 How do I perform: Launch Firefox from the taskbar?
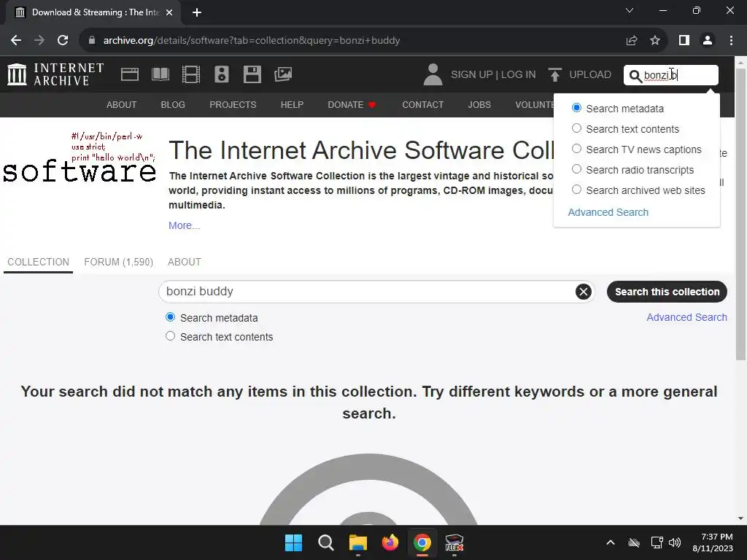(390, 542)
